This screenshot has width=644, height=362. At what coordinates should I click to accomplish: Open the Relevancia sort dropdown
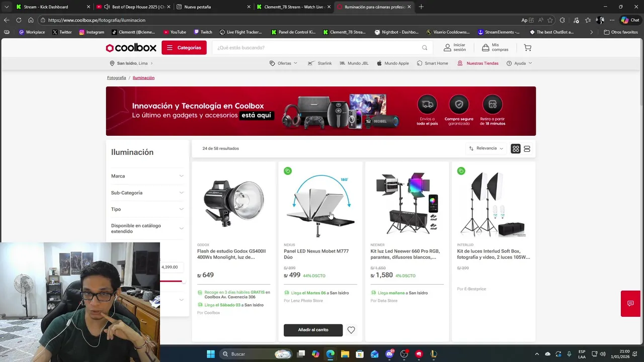(x=486, y=148)
